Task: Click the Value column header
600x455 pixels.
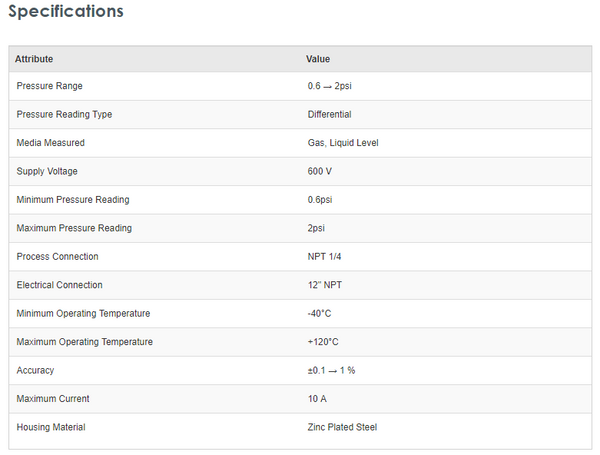Action: coord(318,59)
